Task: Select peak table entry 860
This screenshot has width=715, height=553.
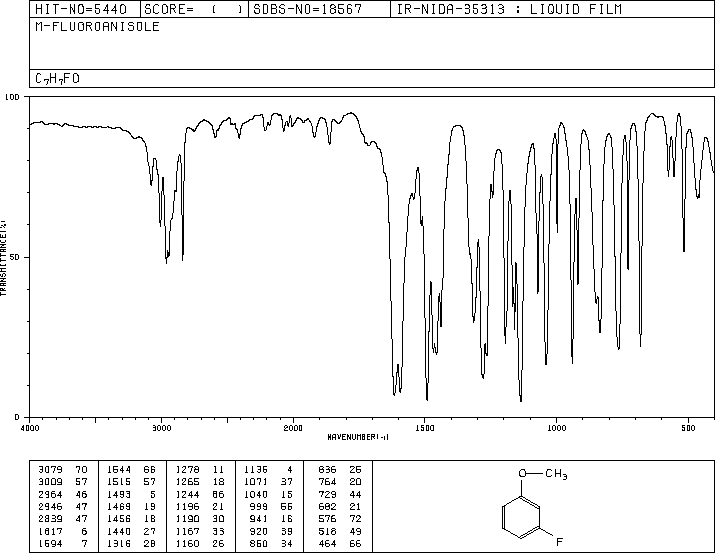Action: coord(271,543)
